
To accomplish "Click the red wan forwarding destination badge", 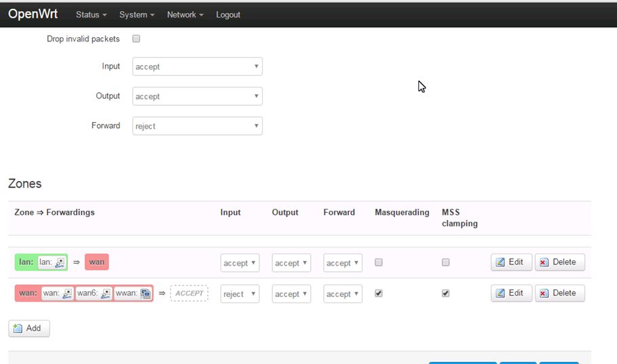I will pyautogui.click(x=96, y=262).
